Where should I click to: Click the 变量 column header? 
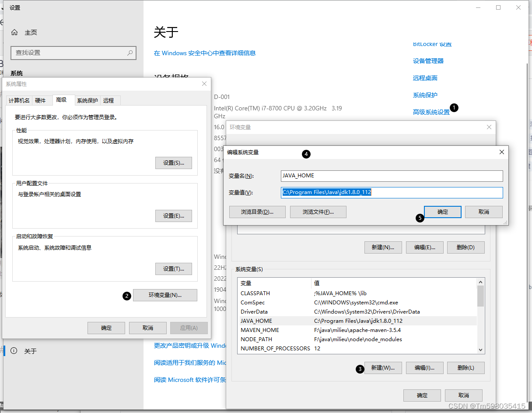[274, 283]
